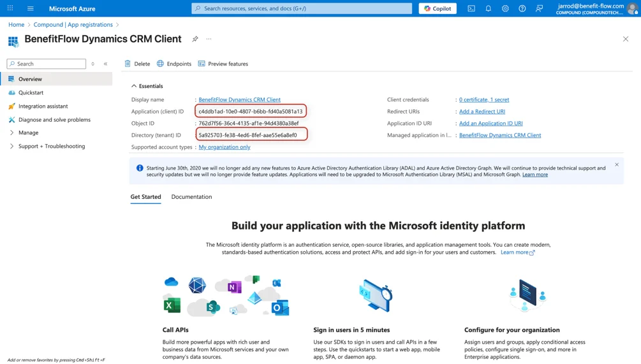The image size is (641, 364).
Task: Open Cloud Shell from the header
Action: pyautogui.click(x=471, y=8)
